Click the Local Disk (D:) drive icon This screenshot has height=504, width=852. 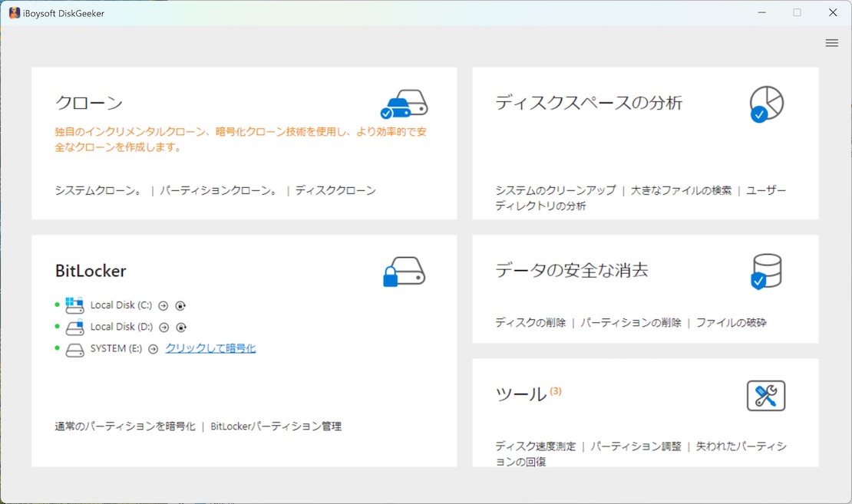pos(74,327)
